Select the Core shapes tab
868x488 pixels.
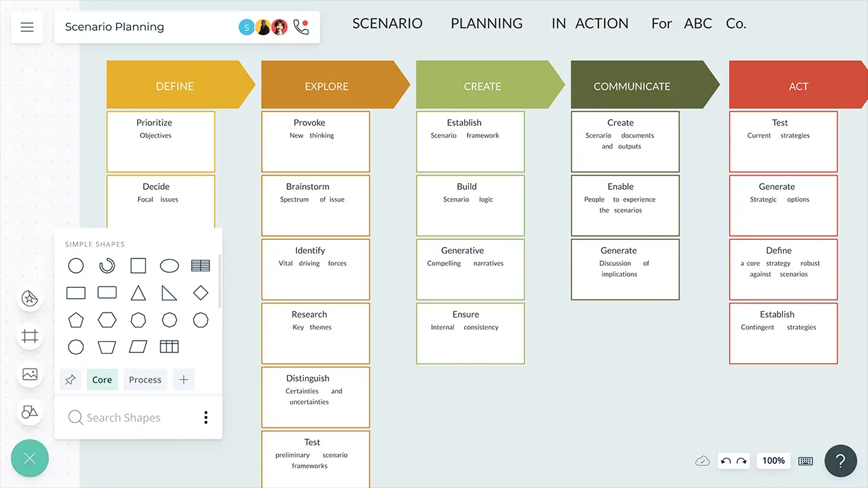tap(102, 380)
